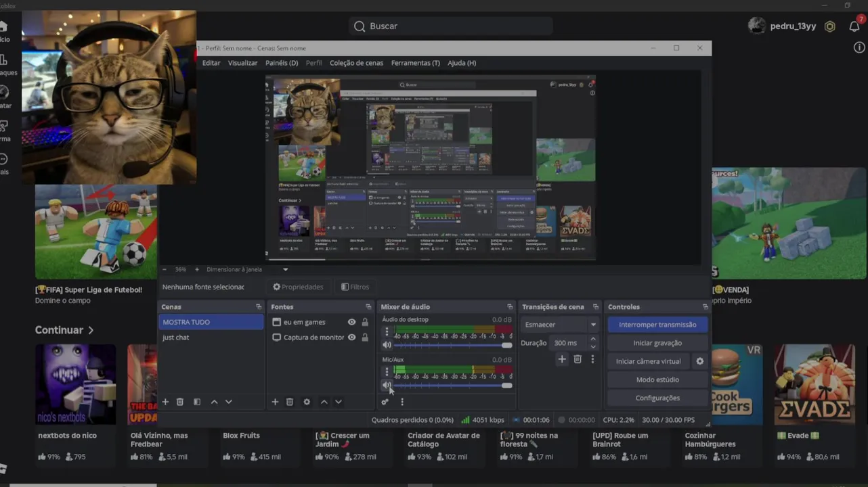Add a new source in Fontes panel

(275, 402)
